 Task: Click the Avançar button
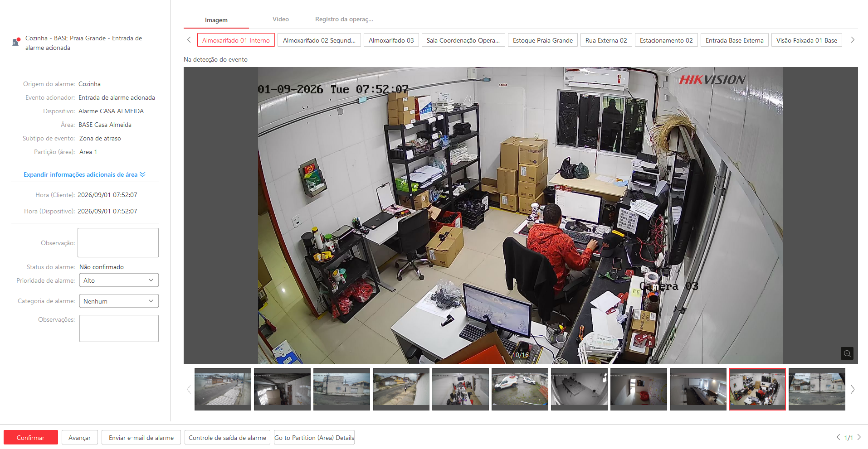point(80,437)
